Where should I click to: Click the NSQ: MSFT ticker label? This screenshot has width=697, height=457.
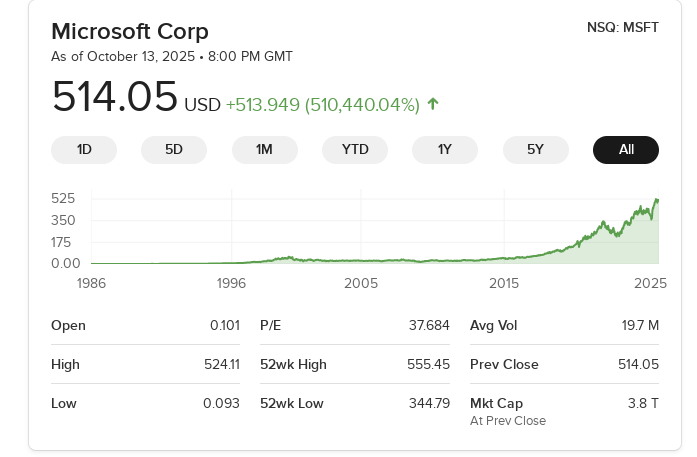point(622,27)
